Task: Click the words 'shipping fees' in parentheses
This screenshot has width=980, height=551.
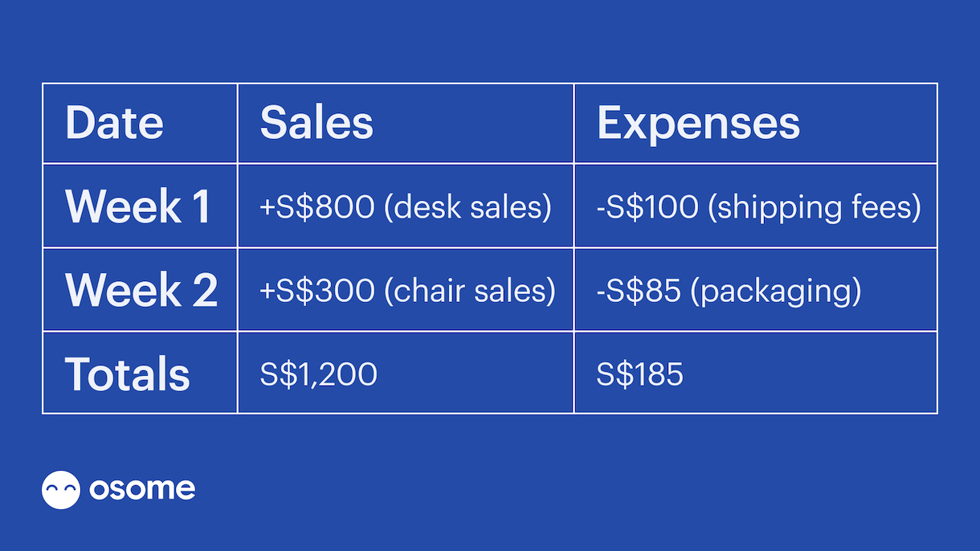Action: pos(814,208)
